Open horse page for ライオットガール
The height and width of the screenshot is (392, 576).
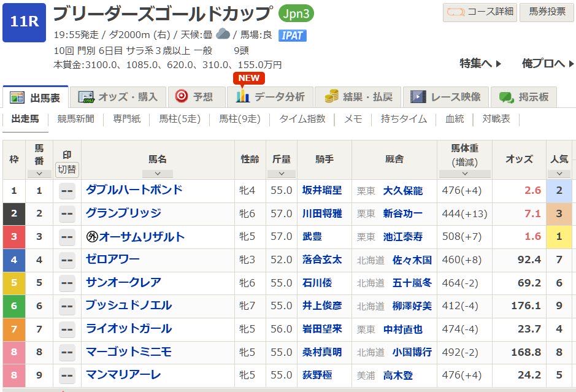(129, 328)
